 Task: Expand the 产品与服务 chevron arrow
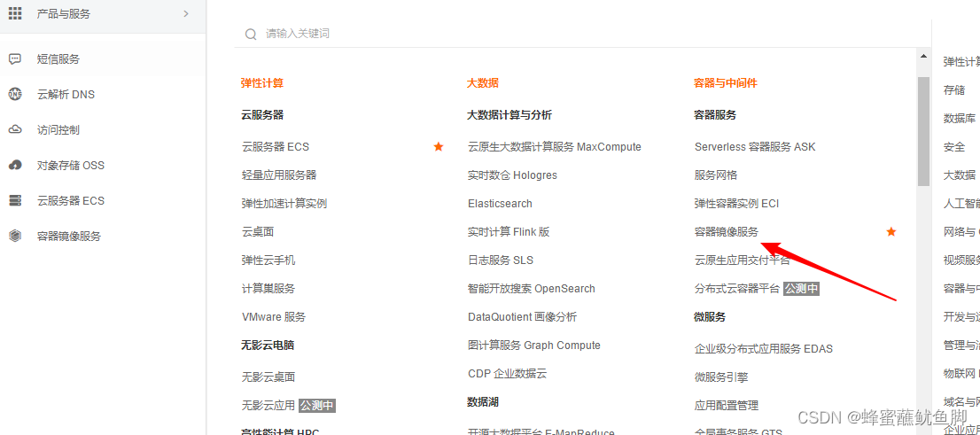click(x=185, y=13)
